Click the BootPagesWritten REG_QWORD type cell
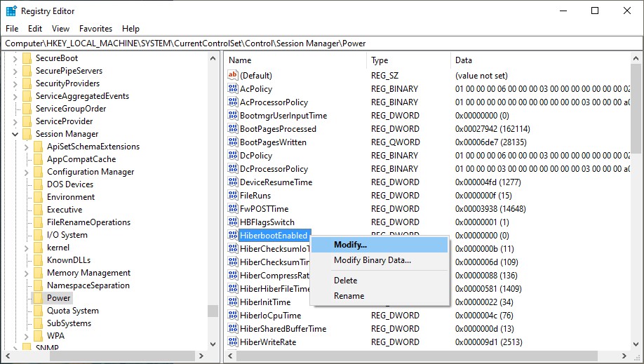This screenshot has height=364, width=644. 395,142
